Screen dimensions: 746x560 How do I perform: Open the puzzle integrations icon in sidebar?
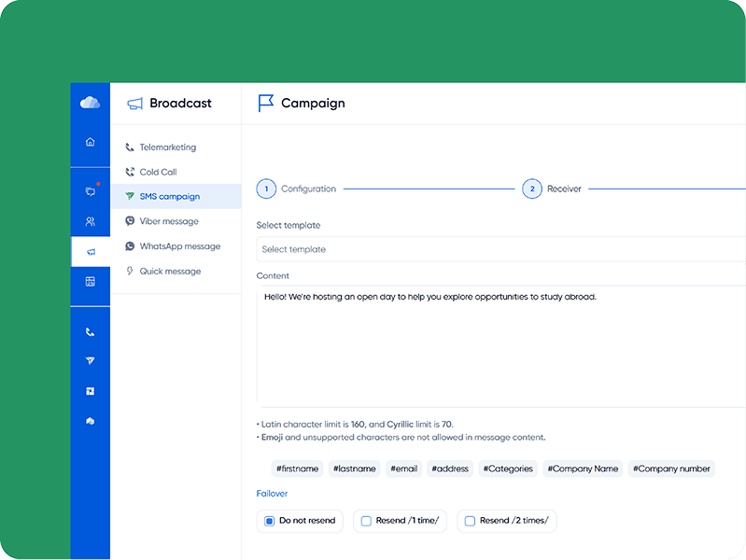[90, 391]
